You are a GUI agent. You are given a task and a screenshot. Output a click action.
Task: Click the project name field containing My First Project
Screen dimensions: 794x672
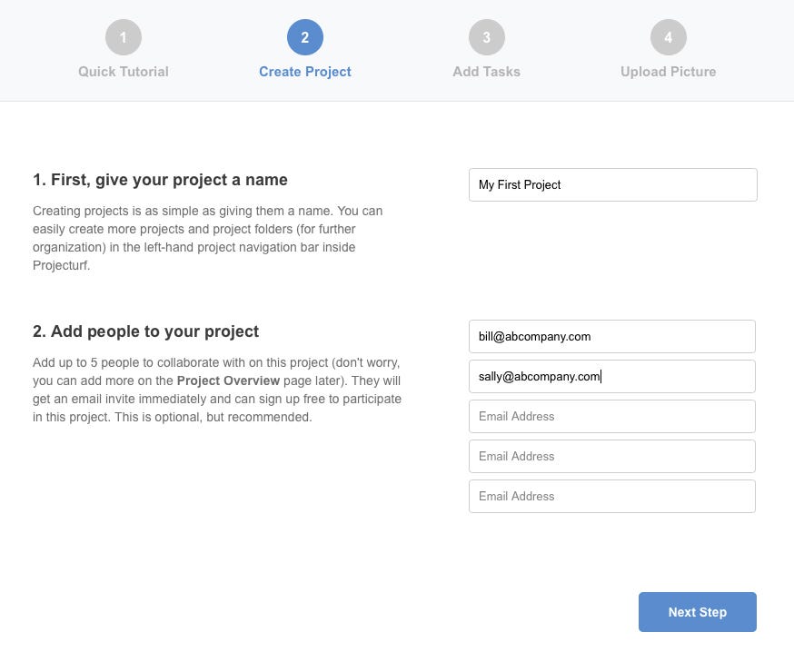(612, 184)
